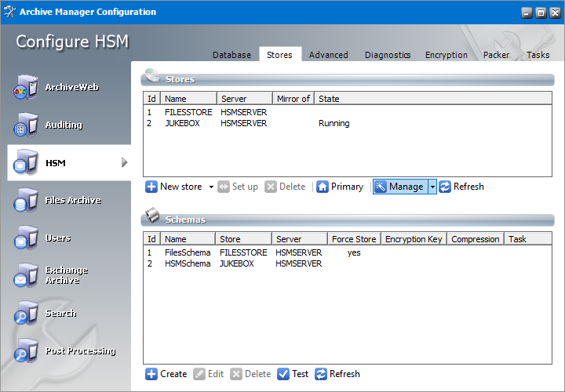Select the Search sidebar icon
The image size is (565, 392).
pos(25,314)
